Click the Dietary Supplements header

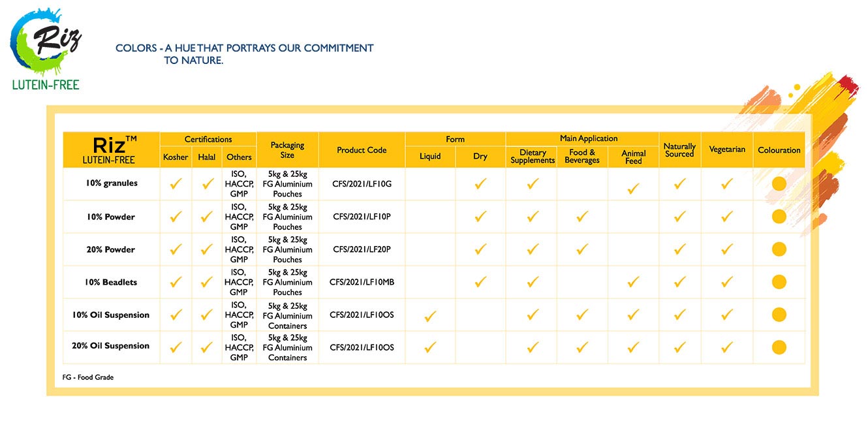533,157
